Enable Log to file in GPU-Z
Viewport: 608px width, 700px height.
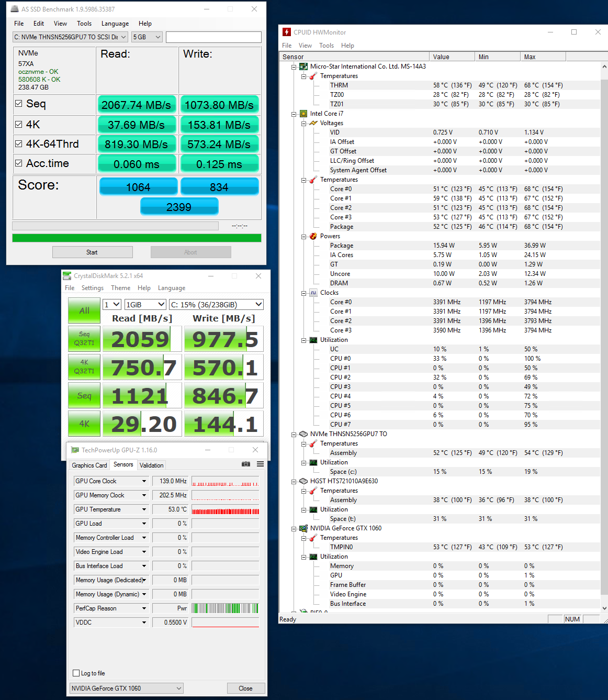(x=76, y=673)
